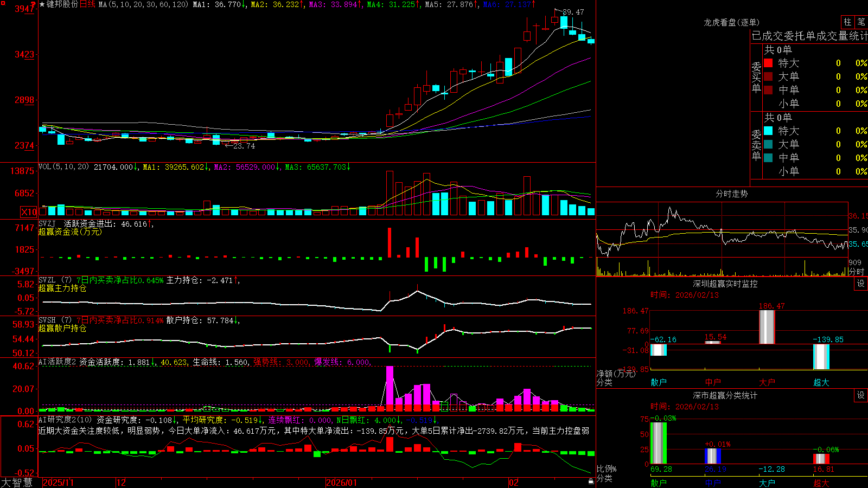
Task: Click the -139.85 超大 bar in realtime monitor
Action: tap(821, 357)
